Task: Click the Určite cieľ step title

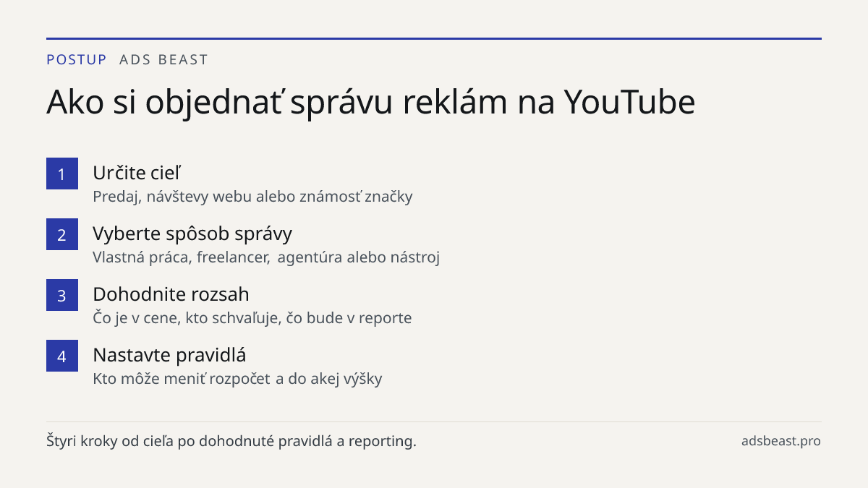Action: 135,173
